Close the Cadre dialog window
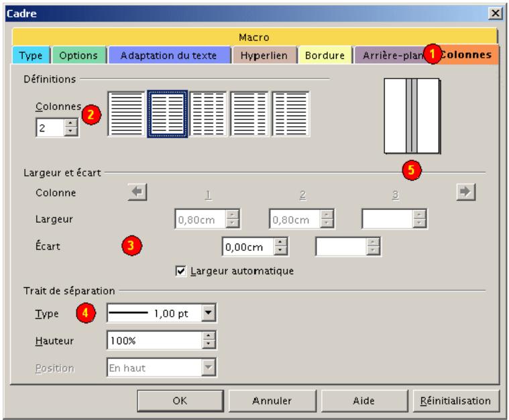Screen dimensions: 509x420 pos(496,13)
